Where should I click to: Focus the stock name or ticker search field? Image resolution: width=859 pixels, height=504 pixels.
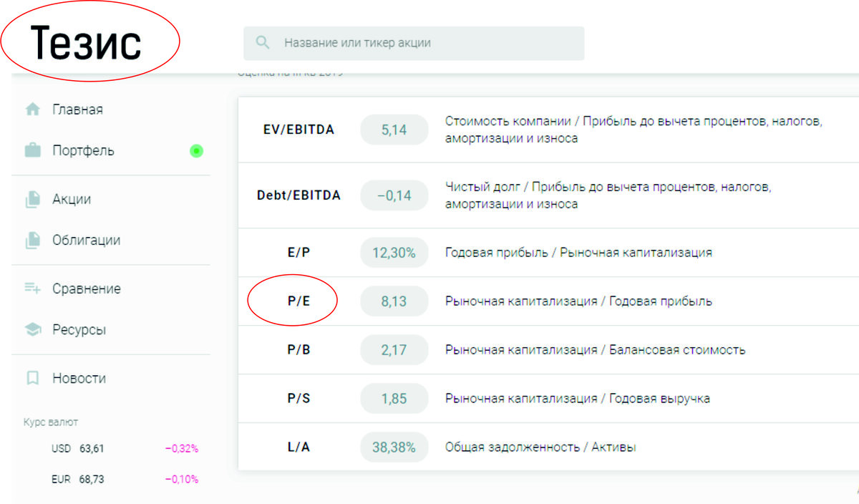(429, 43)
